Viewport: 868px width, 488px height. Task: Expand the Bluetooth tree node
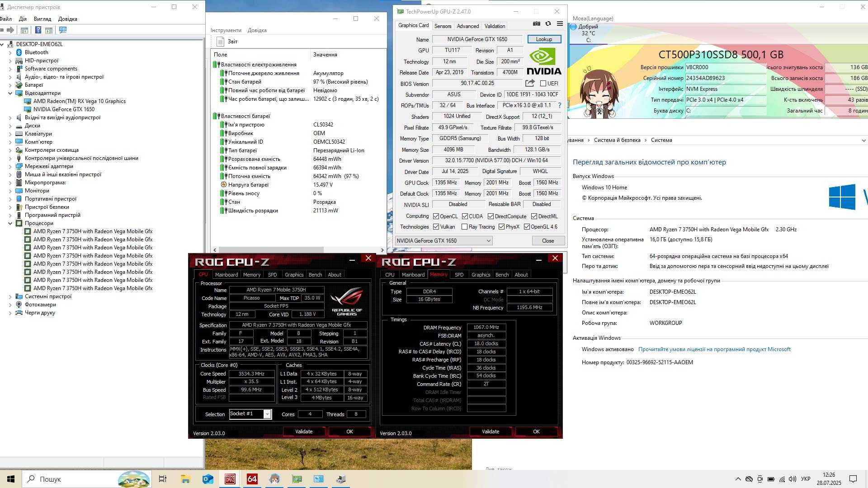point(10,52)
